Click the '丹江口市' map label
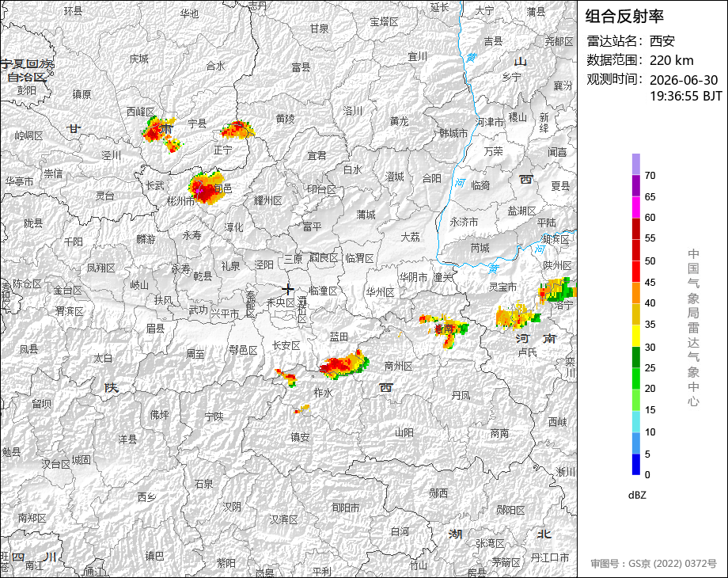Screen dimensions: 728x578 [x=550, y=557]
